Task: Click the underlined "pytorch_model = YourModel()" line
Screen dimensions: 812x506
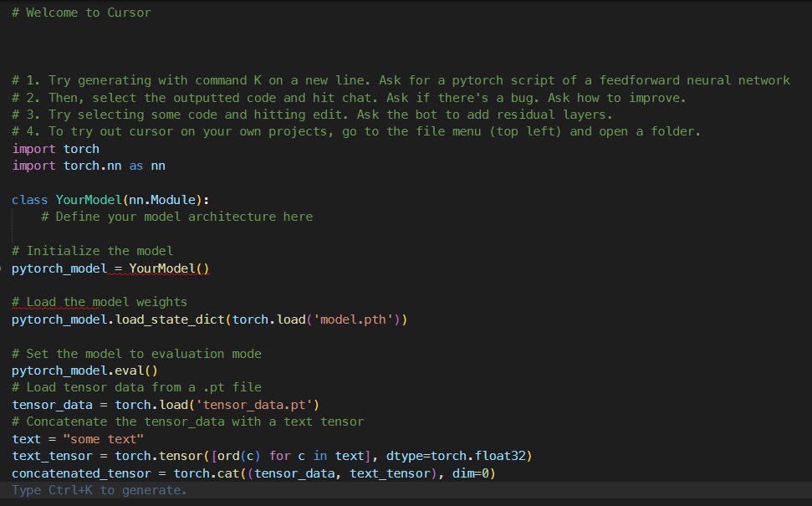Action: click(x=110, y=268)
